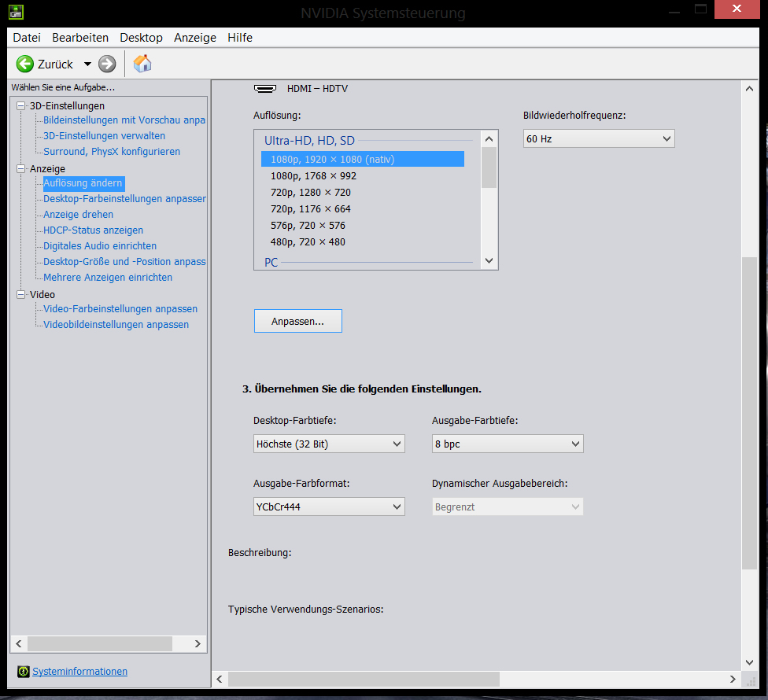Click the task tree horizontal scrollbar thumb
This screenshot has height=700, width=768.
click(100, 643)
